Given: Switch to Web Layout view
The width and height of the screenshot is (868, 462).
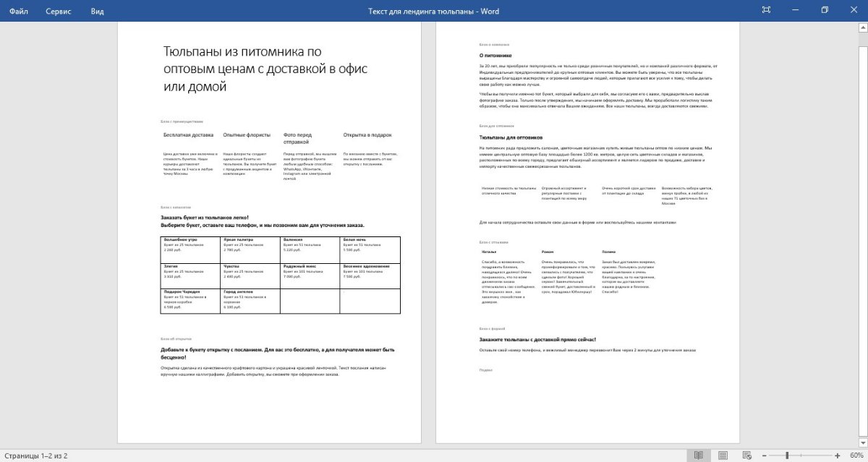Looking at the screenshot, I should (x=746, y=455).
